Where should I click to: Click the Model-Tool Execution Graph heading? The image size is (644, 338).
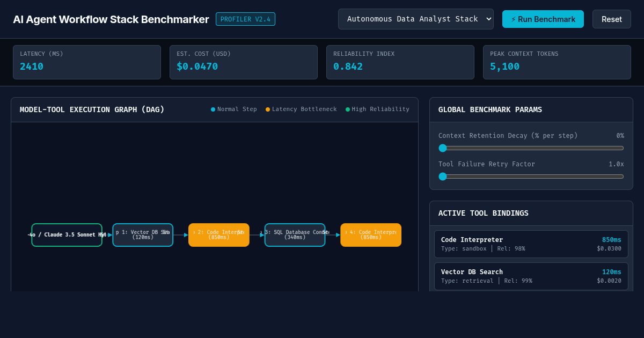pos(92,109)
